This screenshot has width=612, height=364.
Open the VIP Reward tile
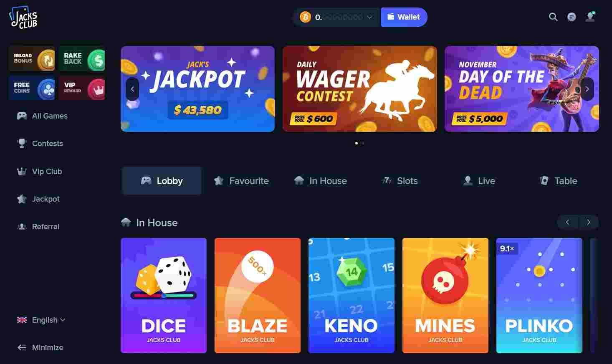tap(82, 88)
